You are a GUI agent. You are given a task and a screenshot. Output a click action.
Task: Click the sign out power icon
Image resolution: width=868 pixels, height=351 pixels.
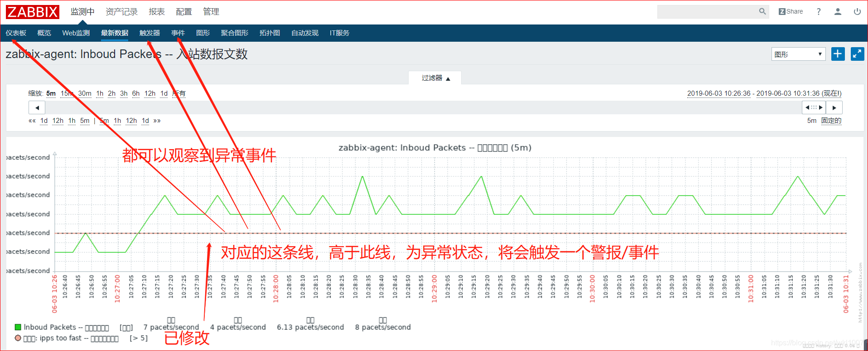[x=857, y=12]
